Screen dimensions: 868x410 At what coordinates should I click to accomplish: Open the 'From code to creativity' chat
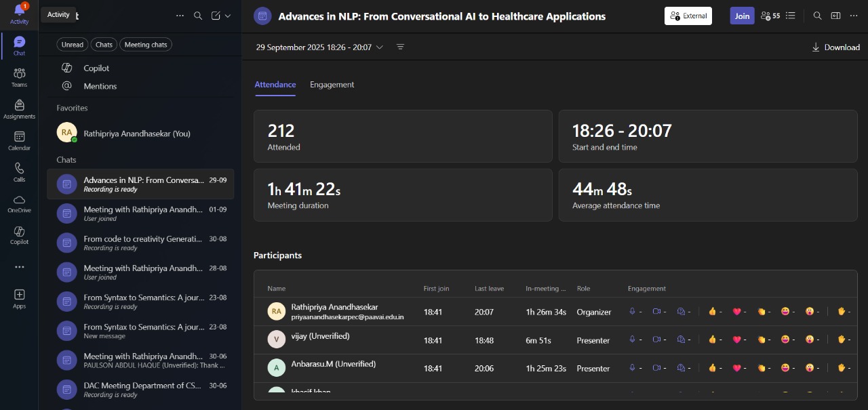[x=142, y=243]
